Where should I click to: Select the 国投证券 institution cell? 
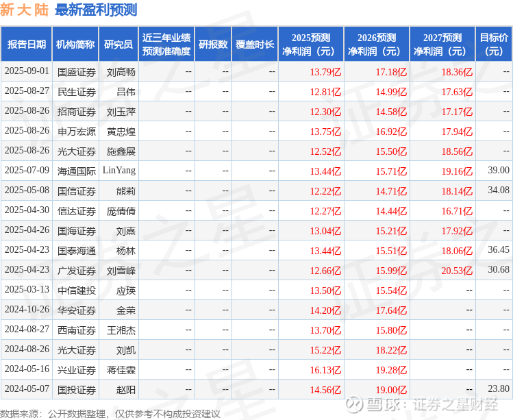click(75, 389)
